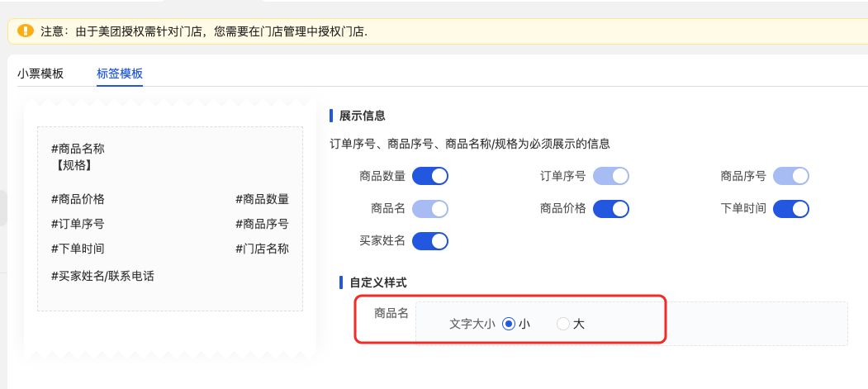Disable the 买家姓名 switch

pos(429,240)
